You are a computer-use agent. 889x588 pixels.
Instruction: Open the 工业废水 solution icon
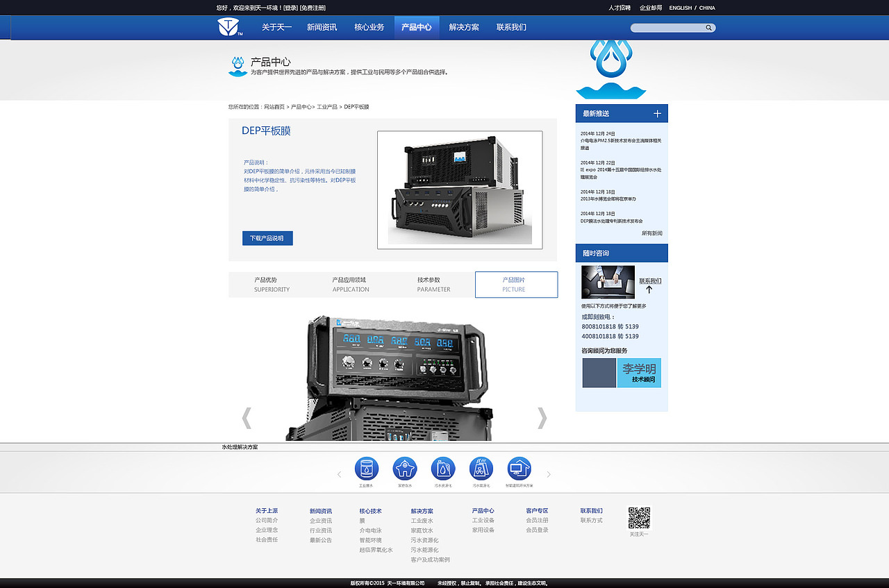pyautogui.click(x=367, y=469)
